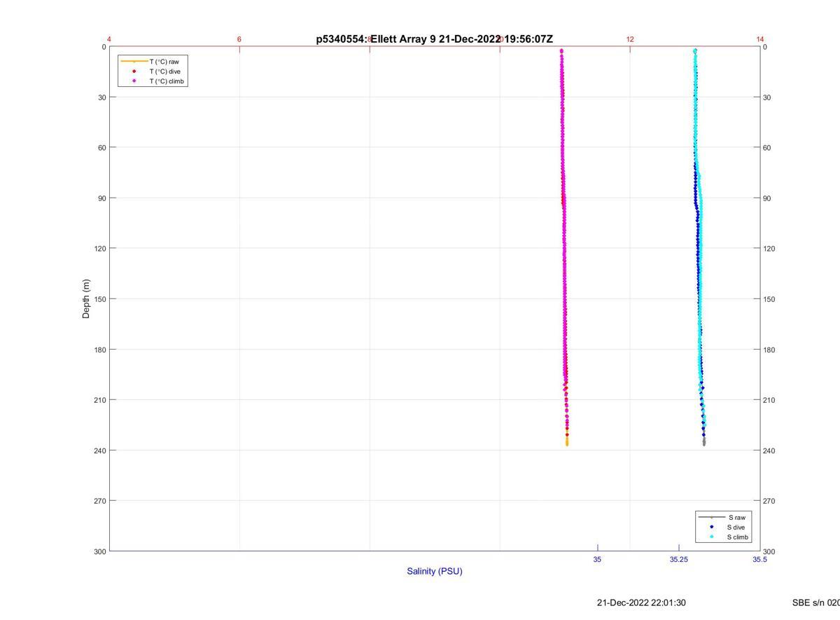Click the dark blue dot marker for S dive
Screen dimensions: 840x620
(x=711, y=527)
